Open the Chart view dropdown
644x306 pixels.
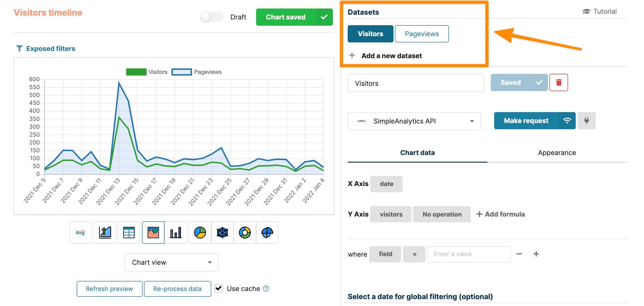click(171, 262)
